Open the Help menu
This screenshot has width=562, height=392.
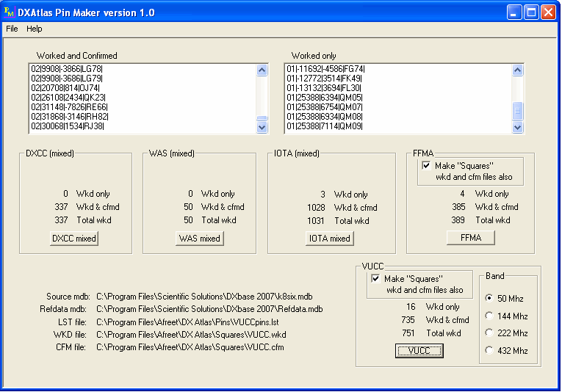coord(35,29)
